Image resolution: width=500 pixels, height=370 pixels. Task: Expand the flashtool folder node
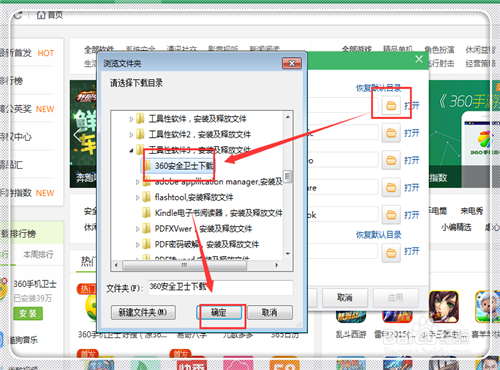[x=137, y=198]
